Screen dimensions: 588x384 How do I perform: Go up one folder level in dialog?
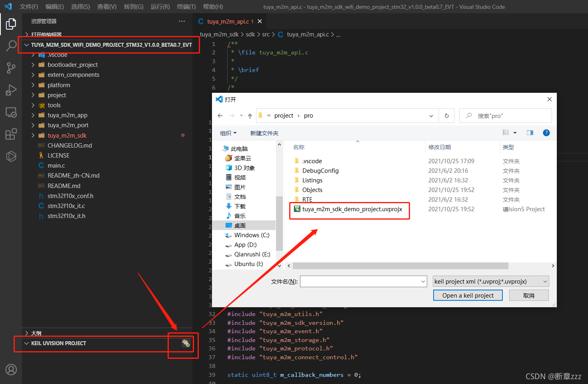click(250, 116)
